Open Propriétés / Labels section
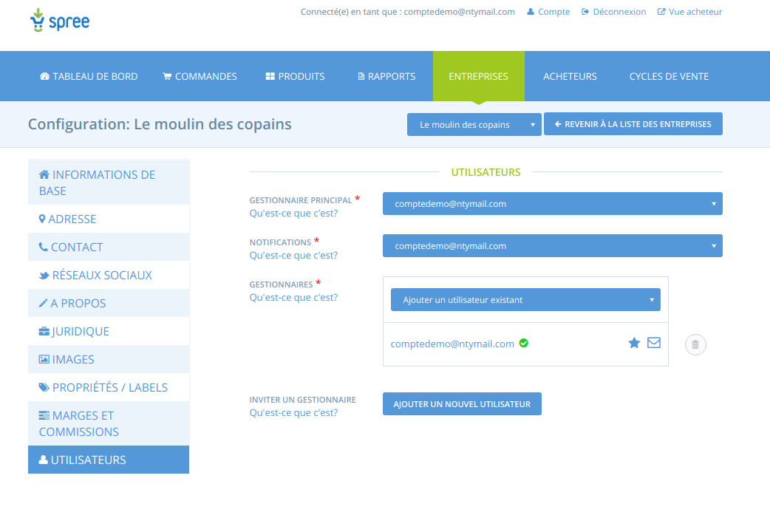Screen dimensions: 770x532 pos(109,387)
